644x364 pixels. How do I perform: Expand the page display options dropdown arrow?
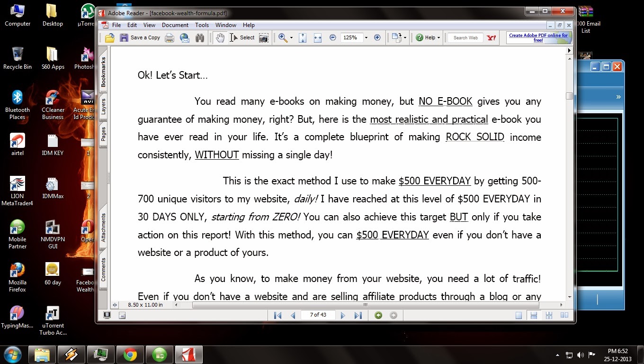coord(404,37)
